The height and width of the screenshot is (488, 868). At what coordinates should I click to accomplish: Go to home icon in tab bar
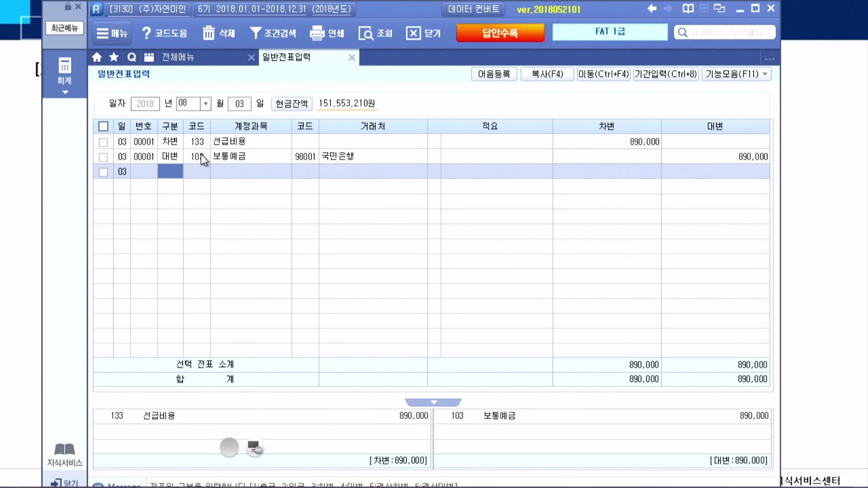coord(97,57)
